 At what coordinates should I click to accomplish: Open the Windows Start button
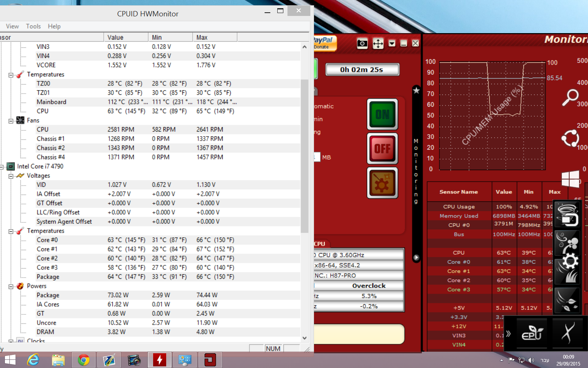10,360
